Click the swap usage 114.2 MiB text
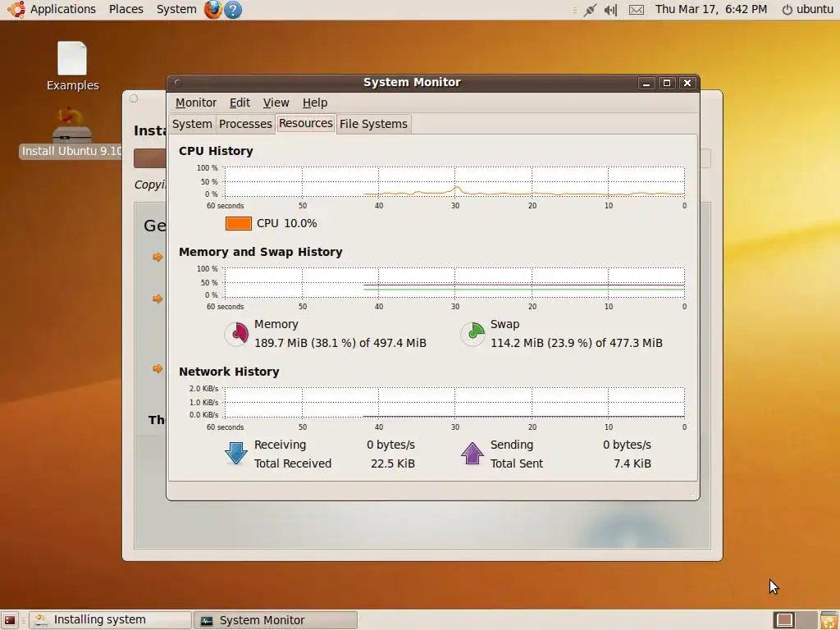Image resolution: width=840 pixels, height=630 pixels. [x=577, y=343]
